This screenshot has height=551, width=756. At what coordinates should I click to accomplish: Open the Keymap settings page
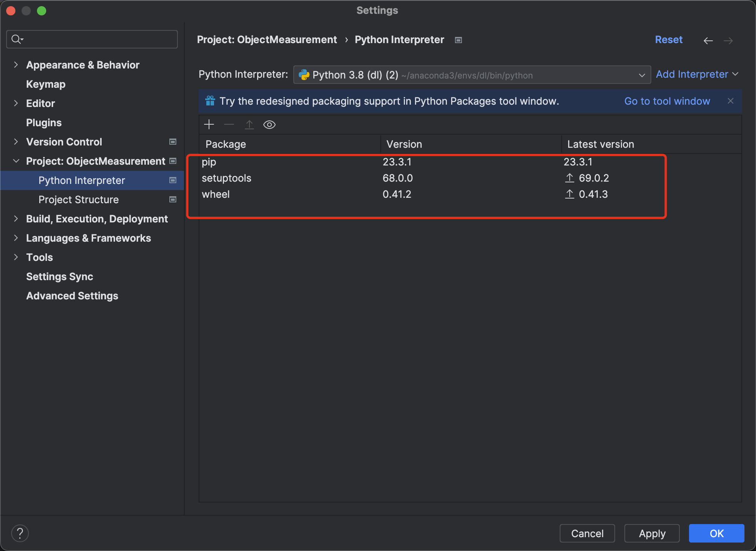pyautogui.click(x=45, y=84)
